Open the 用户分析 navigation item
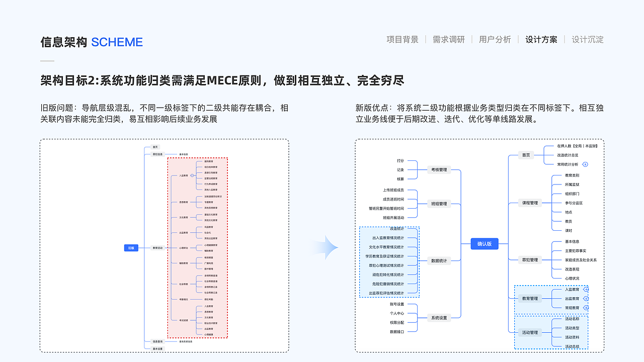 495,39
